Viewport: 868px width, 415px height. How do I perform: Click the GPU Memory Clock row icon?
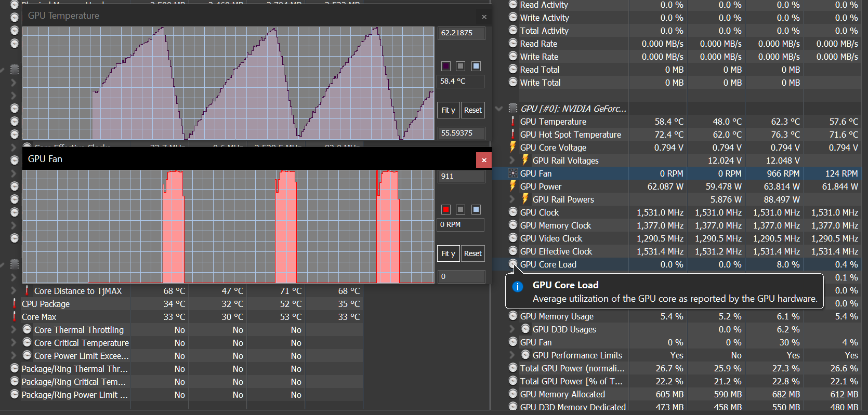[x=513, y=225]
